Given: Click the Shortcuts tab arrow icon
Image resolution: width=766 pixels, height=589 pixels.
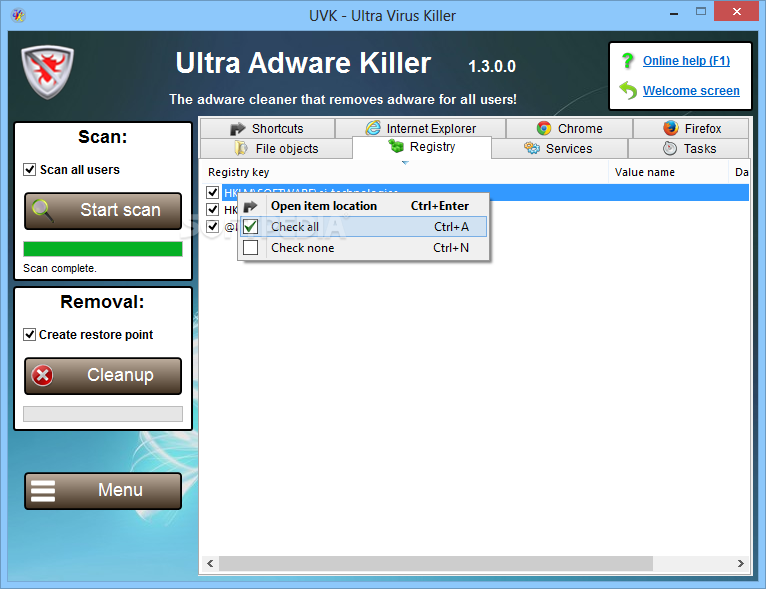Looking at the screenshot, I should [237, 129].
